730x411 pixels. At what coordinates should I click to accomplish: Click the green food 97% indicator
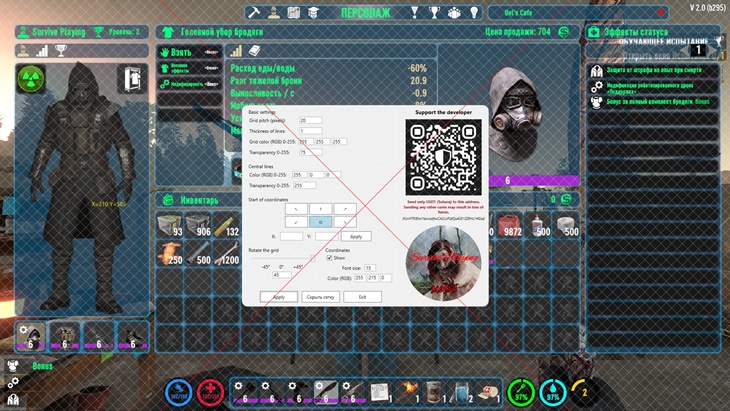click(521, 392)
